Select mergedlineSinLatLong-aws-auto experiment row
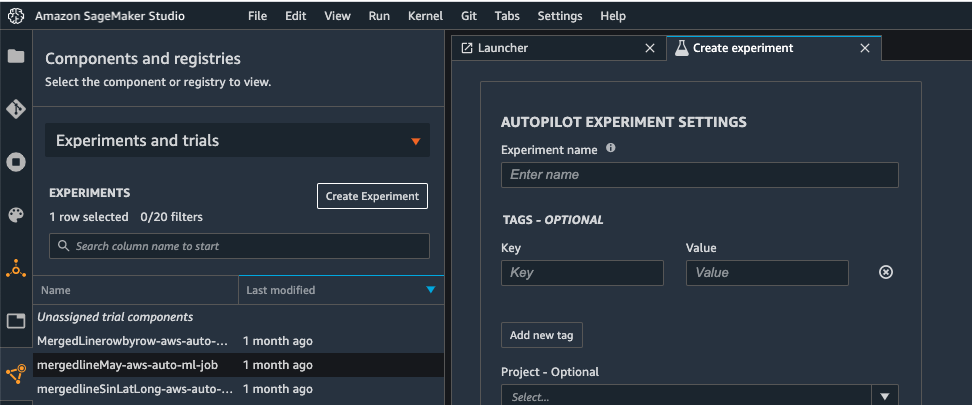The width and height of the screenshot is (972, 405). click(239, 389)
